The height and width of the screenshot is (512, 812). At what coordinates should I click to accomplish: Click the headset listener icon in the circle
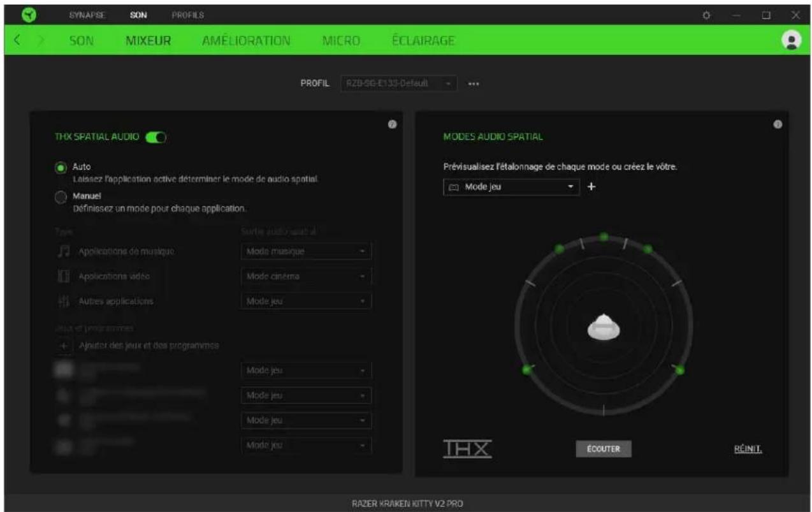[x=603, y=327]
